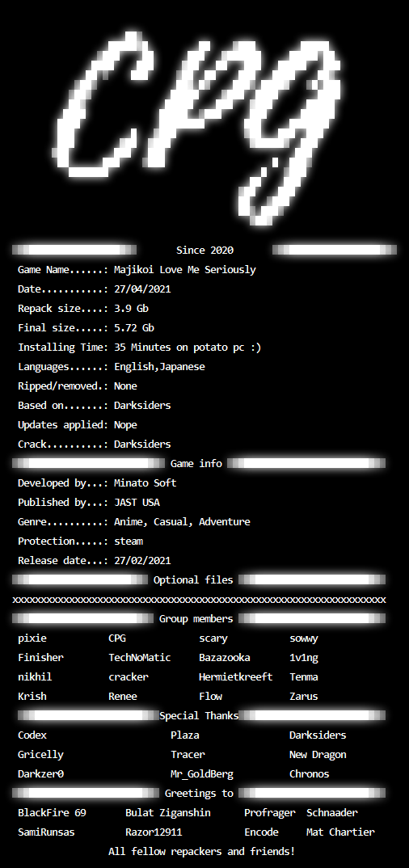Click the group member name 'pixie'
The width and height of the screenshot is (409, 868).
click(x=32, y=638)
